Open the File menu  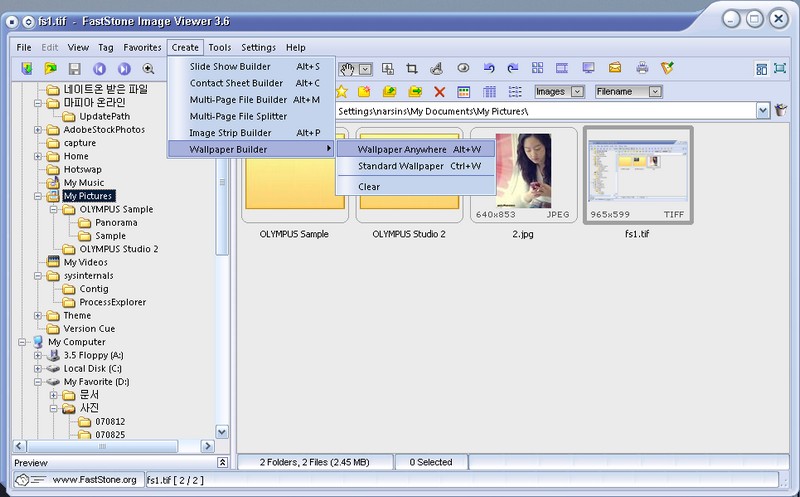[x=24, y=47]
